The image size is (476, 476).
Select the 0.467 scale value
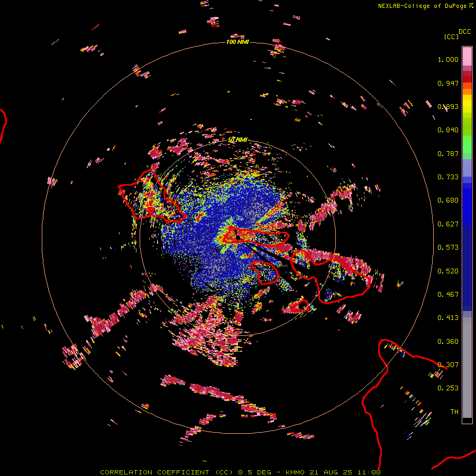click(x=448, y=295)
